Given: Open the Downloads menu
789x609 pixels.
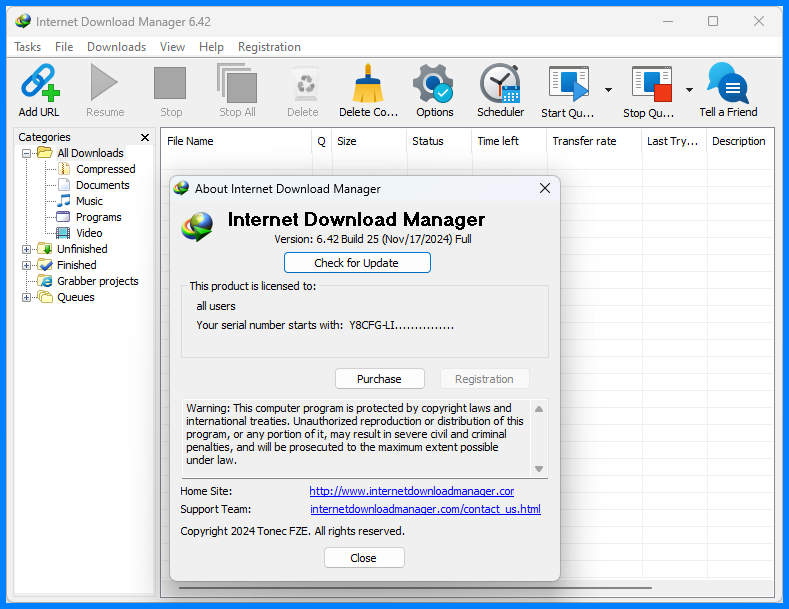Looking at the screenshot, I should click(116, 47).
